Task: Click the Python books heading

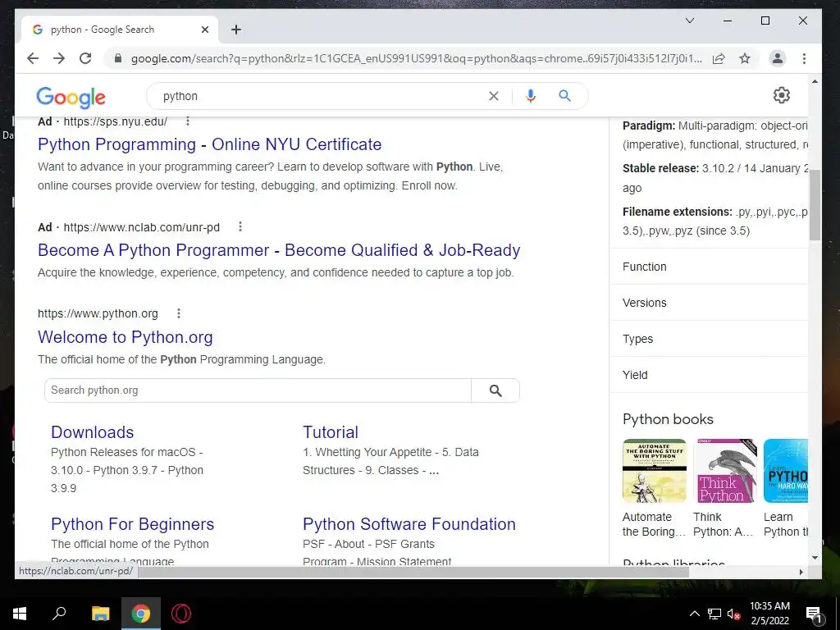Action: 668,419
